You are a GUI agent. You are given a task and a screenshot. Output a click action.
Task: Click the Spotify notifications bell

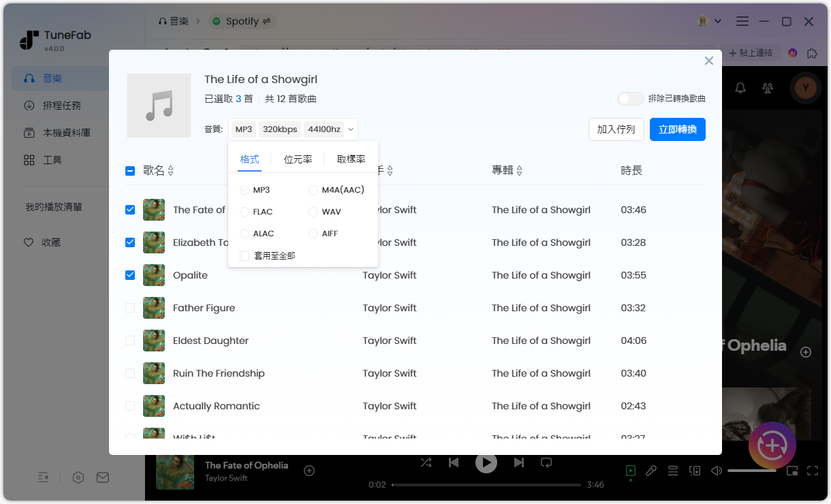click(x=742, y=89)
